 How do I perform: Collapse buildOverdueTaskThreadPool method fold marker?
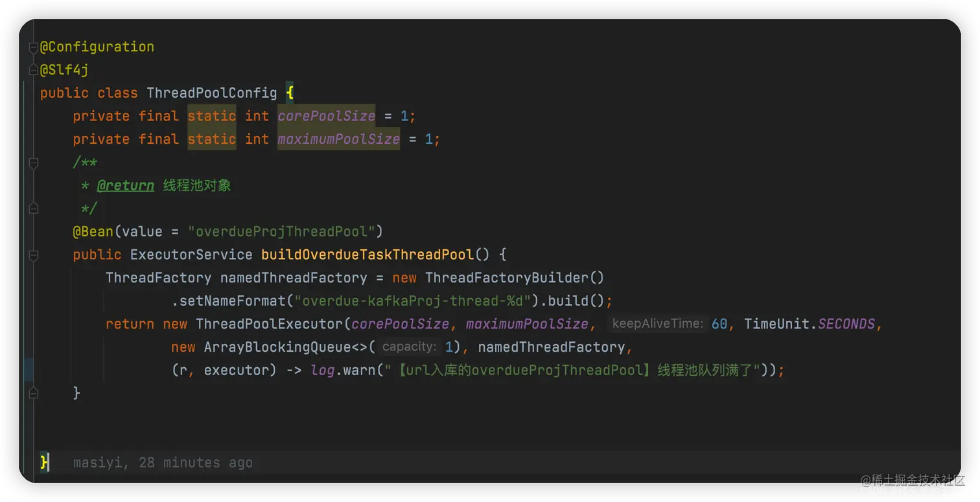point(34,255)
